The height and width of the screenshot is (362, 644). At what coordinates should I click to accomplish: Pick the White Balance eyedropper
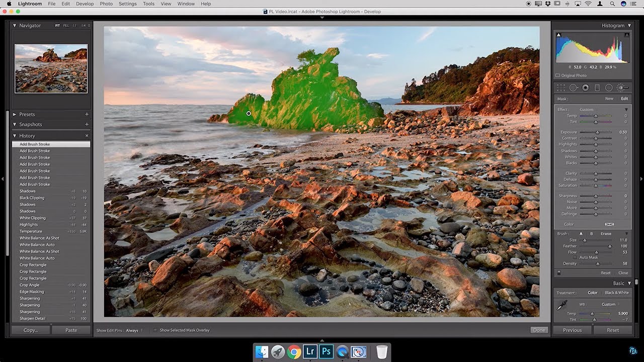pos(561,305)
